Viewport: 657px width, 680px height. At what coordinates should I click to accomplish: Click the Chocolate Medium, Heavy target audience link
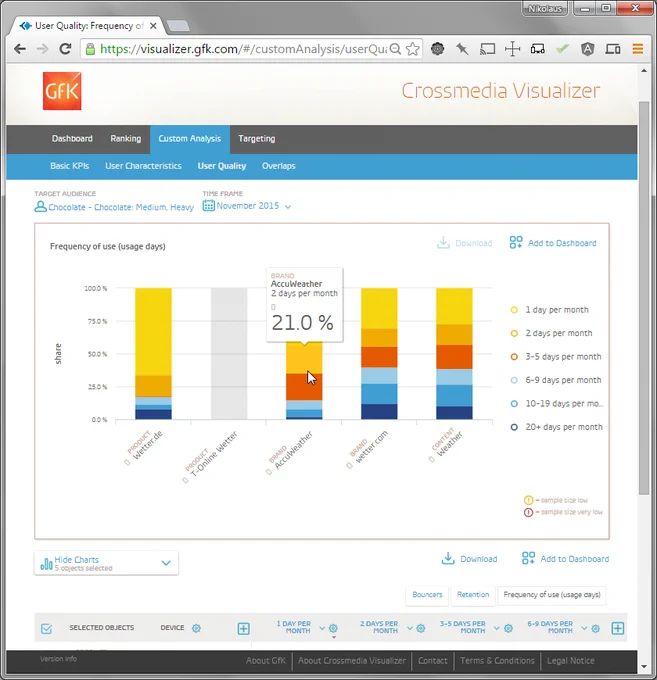coord(121,207)
